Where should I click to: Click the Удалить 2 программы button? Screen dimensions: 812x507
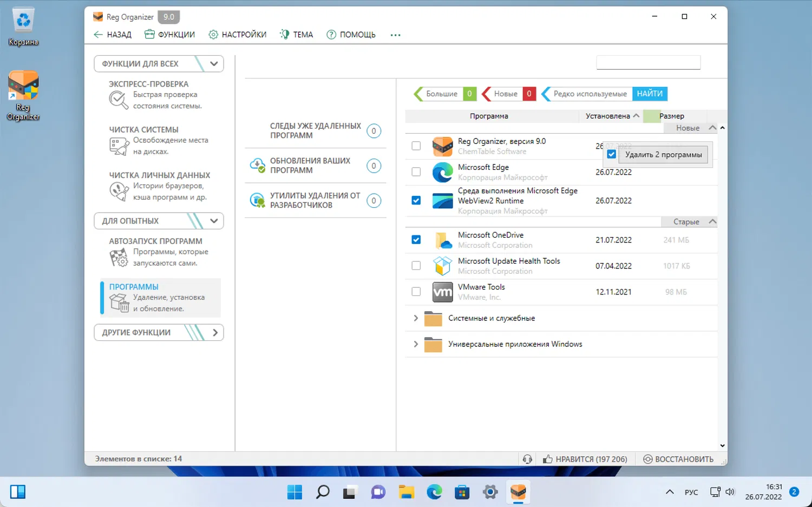pos(663,154)
